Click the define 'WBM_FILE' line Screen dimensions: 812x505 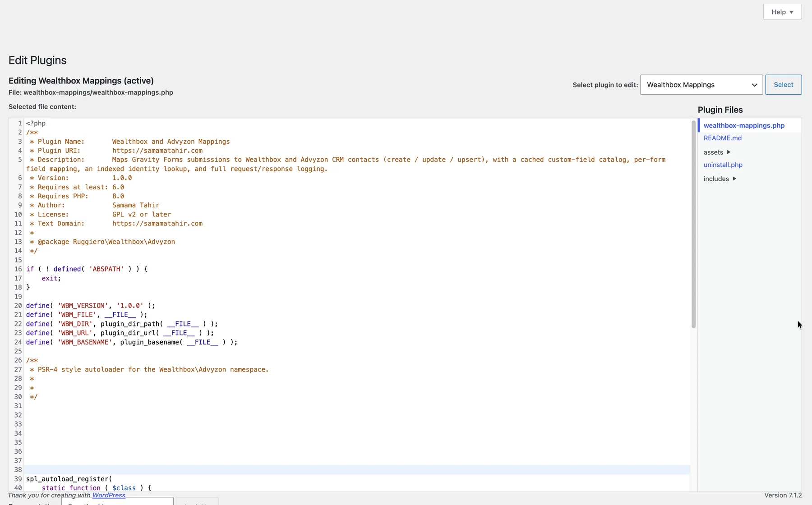87,315
